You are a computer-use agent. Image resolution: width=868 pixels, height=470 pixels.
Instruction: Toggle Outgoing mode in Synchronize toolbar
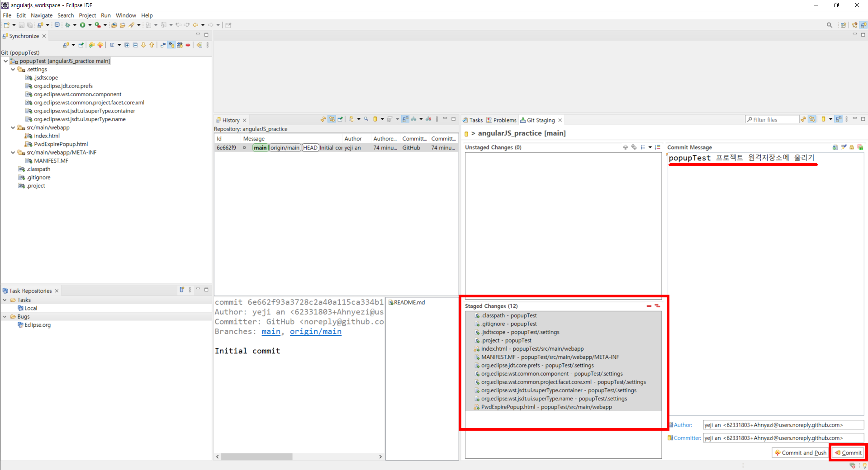[171, 45]
